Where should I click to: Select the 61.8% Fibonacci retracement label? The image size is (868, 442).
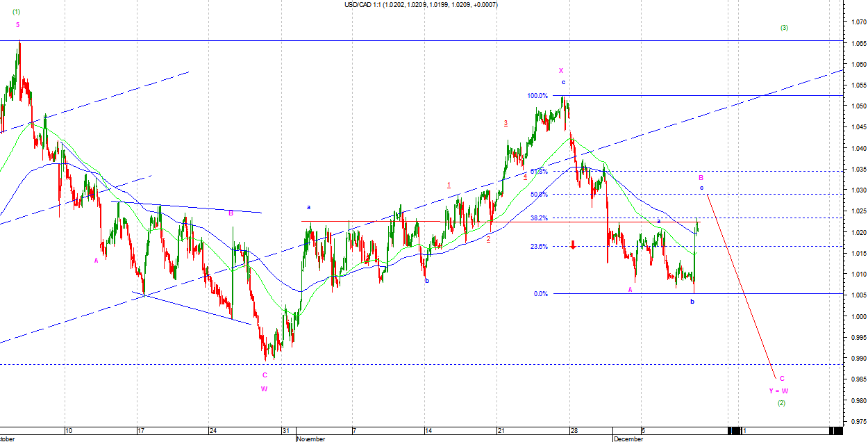539,172
